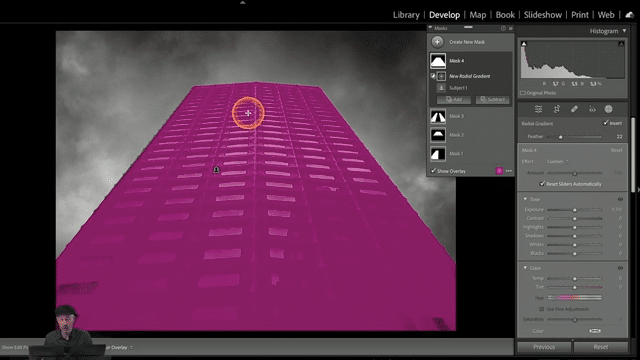The image size is (640, 360).
Task: Toggle Reset Sliders Automatically checkbox
Action: (x=542, y=184)
